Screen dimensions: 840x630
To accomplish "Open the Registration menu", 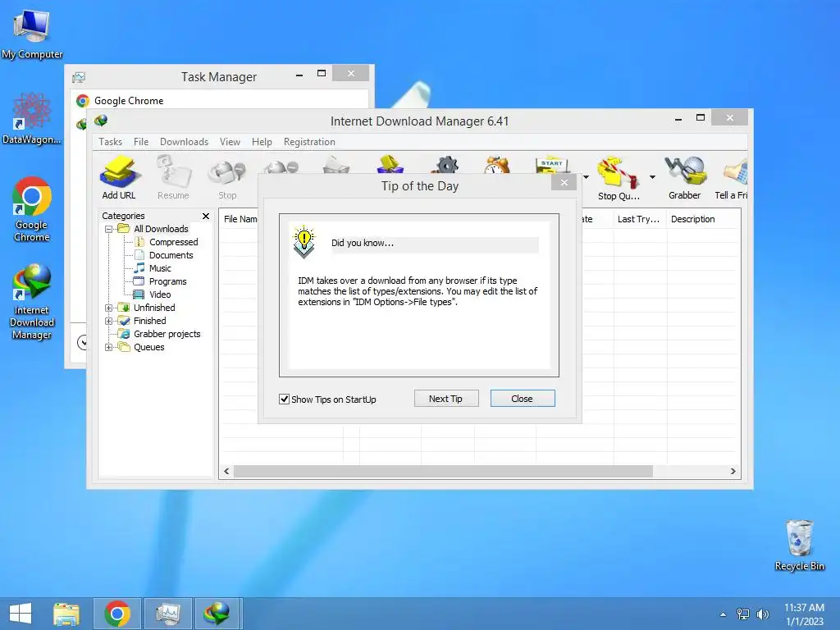I will pyautogui.click(x=309, y=142).
